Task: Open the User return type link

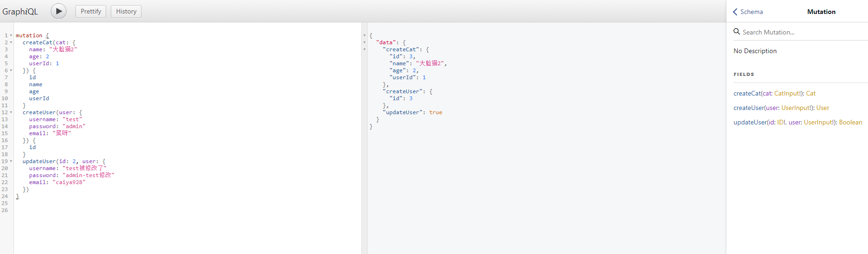Action: coord(823,108)
